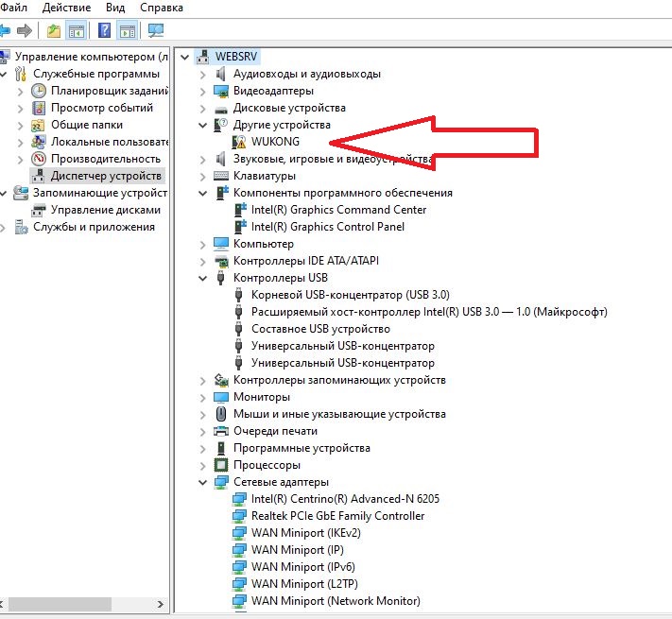The width and height of the screenshot is (672, 619).
Task: Expand the Планировщик заданий node
Action: 20,92
